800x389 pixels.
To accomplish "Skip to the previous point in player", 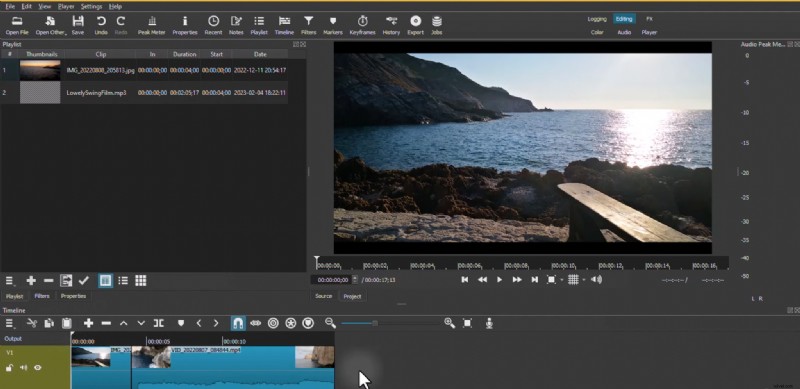I will (x=465, y=280).
